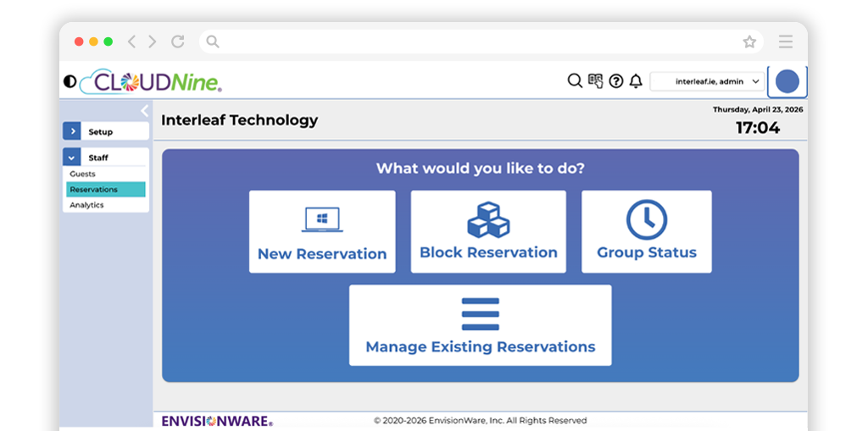Image resolution: width=868 pixels, height=431 pixels.
Task: Click the browser back arrow
Action: (131, 41)
